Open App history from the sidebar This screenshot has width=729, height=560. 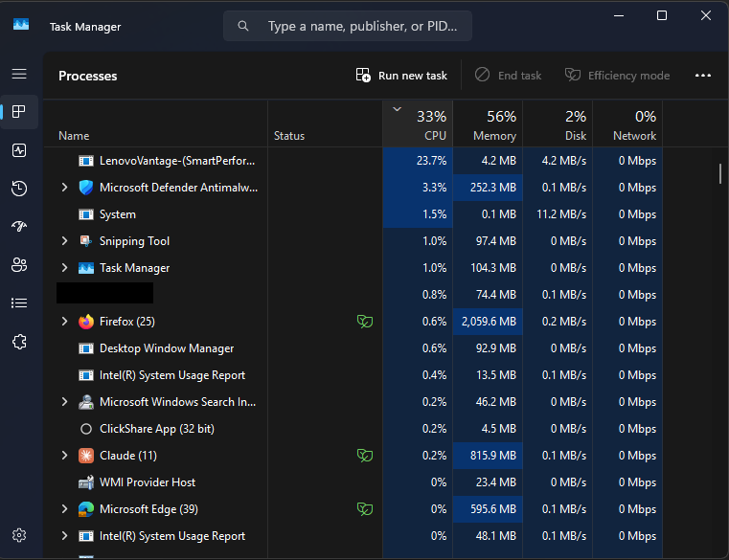click(19, 189)
